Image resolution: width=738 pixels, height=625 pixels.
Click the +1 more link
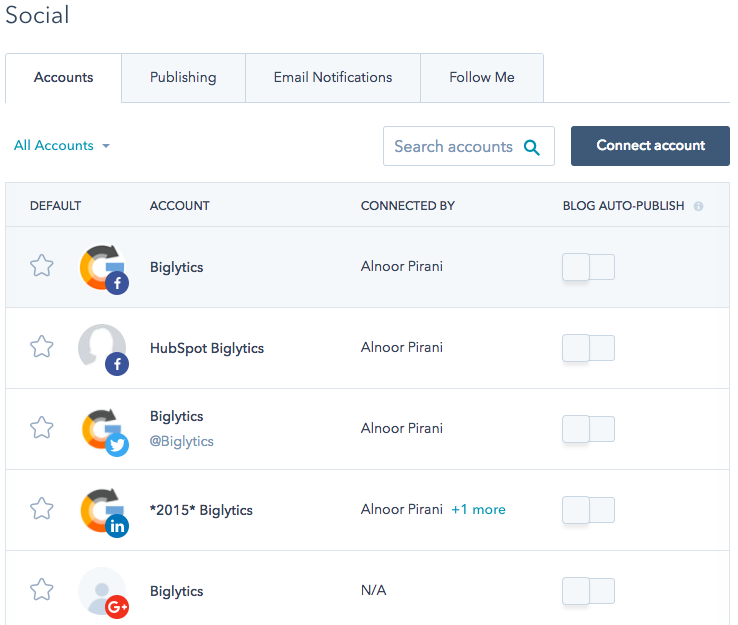pyautogui.click(x=478, y=510)
